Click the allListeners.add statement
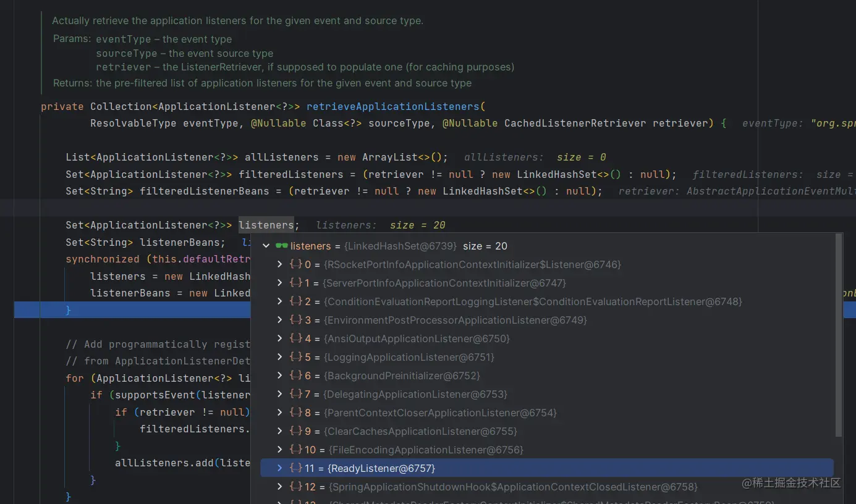Screen dimensions: 856x504 coord(182,463)
